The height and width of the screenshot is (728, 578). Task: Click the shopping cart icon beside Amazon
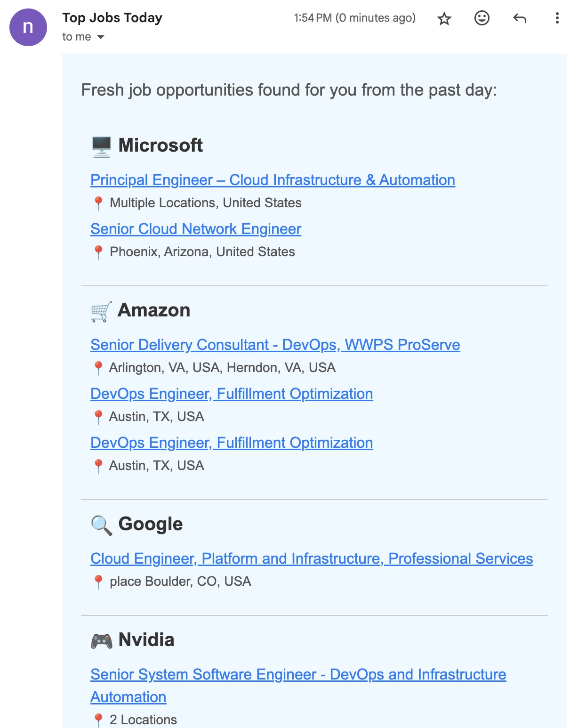[101, 311]
